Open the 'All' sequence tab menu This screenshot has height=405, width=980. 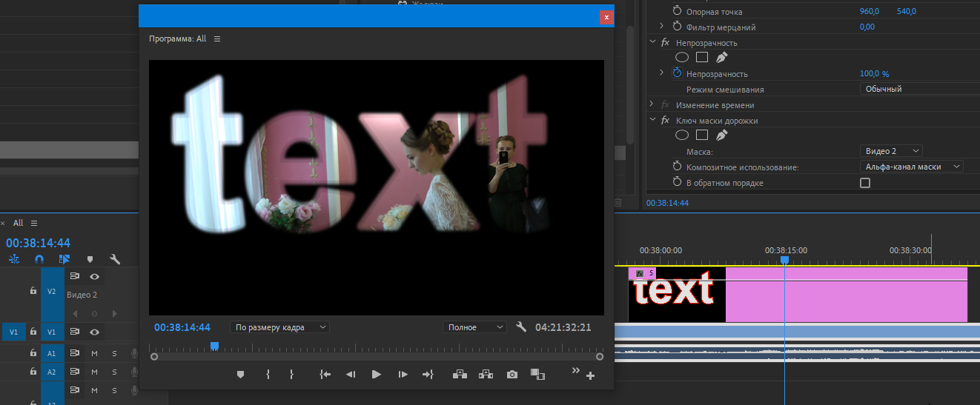point(34,223)
